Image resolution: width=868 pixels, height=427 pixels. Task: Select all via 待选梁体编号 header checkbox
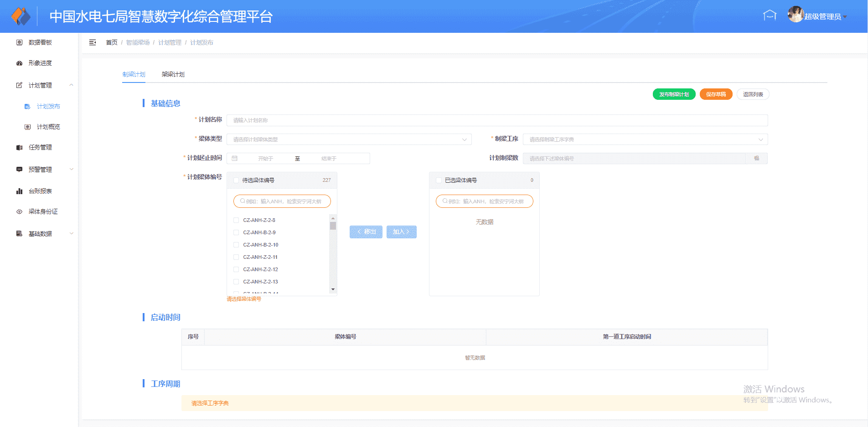click(236, 180)
